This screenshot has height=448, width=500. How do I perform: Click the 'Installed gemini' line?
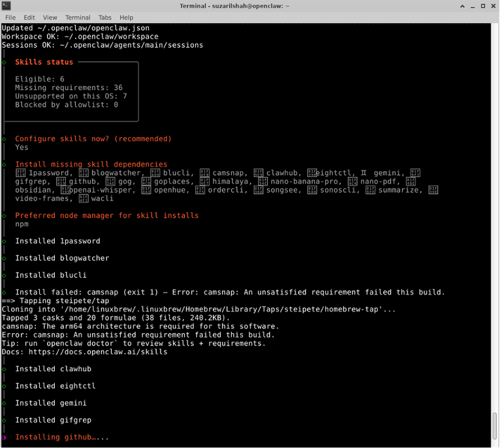(x=51, y=403)
